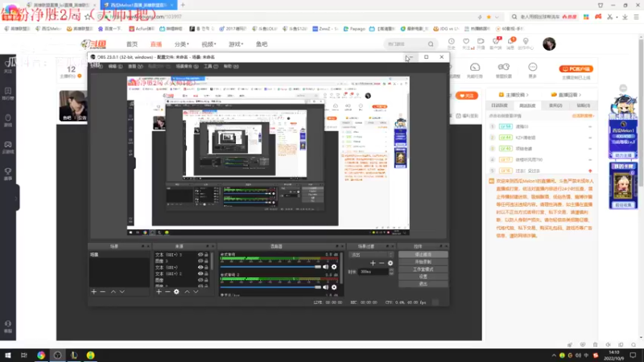Open source properties gear in OBS Sources panel

click(176, 291)
